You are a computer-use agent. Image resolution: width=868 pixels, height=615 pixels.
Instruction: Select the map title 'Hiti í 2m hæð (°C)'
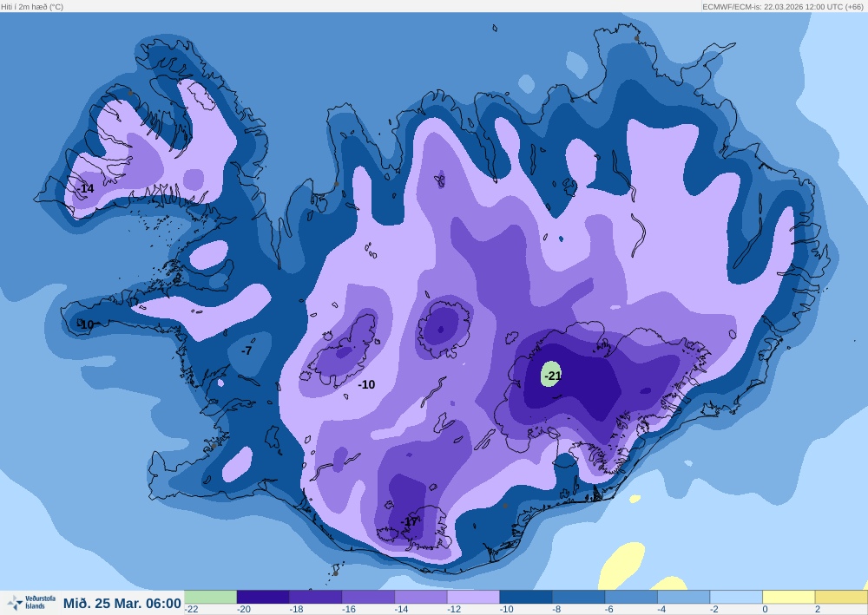point(32,7)
